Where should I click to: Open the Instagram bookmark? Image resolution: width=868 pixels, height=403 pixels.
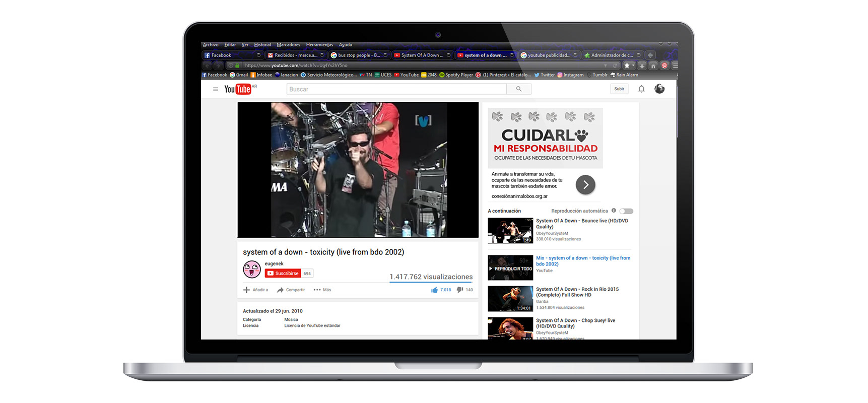pyautogui.click(x=570, y=75)
